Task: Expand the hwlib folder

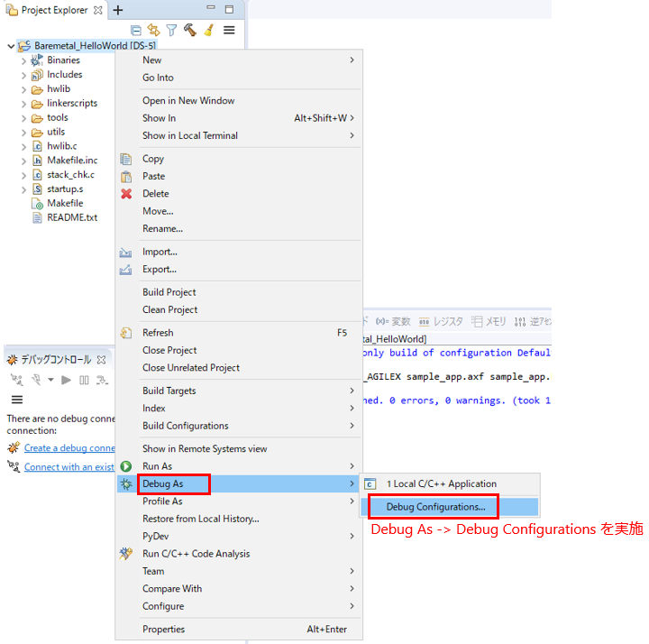Action: click(23, 89)
